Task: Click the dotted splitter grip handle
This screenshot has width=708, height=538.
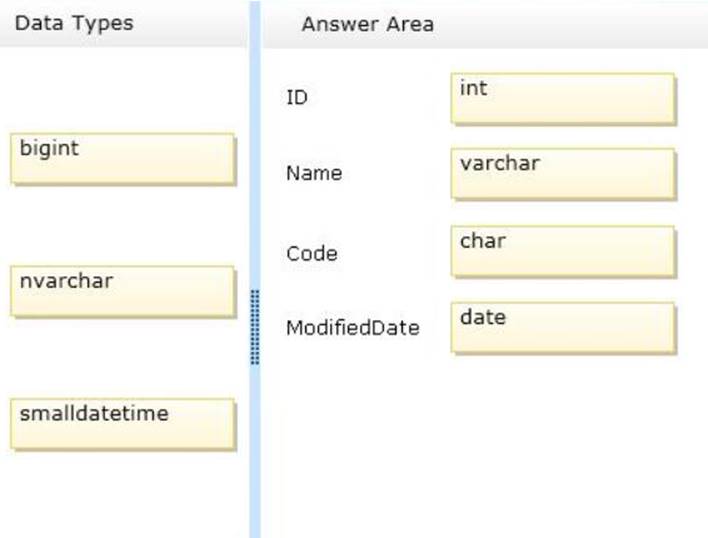Action: click(x=255, y=327)
